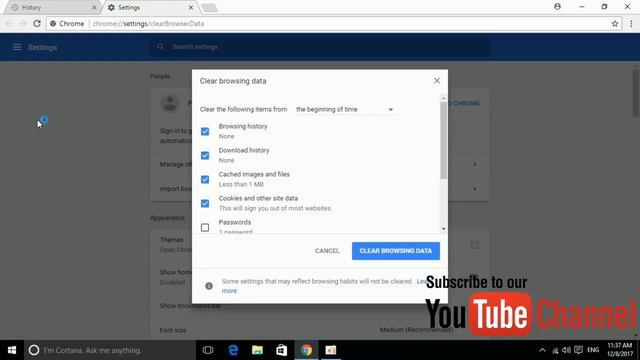Click the 'Browsing history' label
The height and width of the screenshot is (360, 640).
point(243,127)
